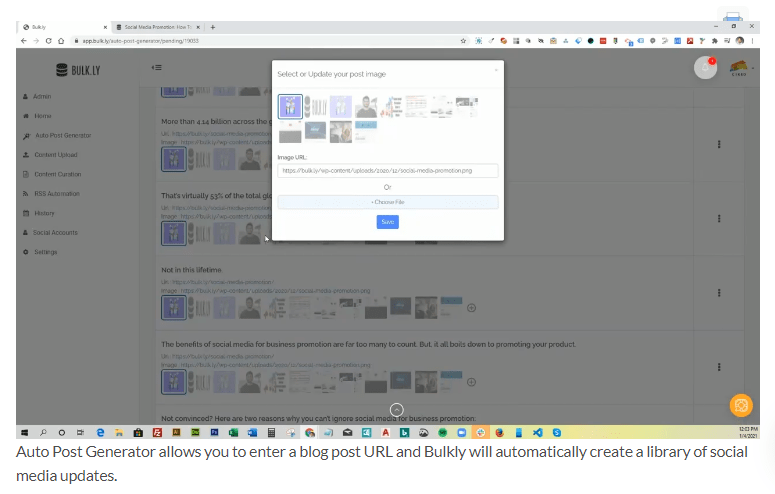Open Chrome from taskbar
Image resolution: width=775 pixels, height=494 pixels.
pyautogui.click(x=309, y=433)
